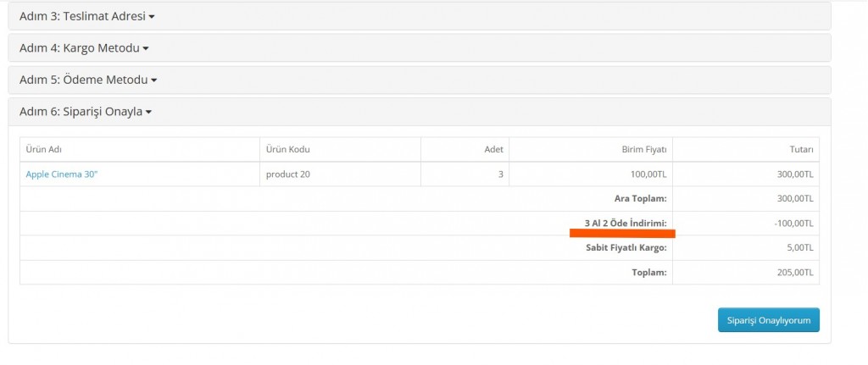868x365 pixels.
Task: Click the Tutarı column header
Action: 801,150
